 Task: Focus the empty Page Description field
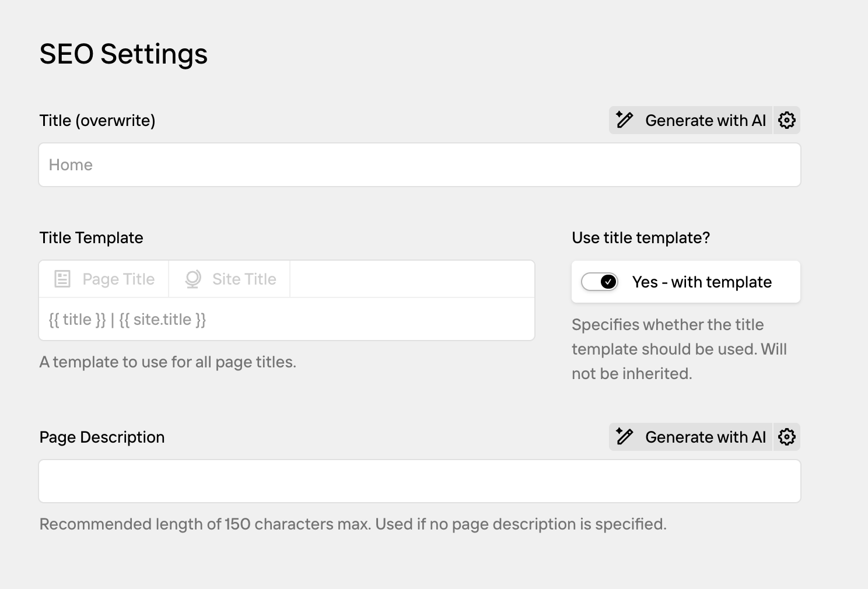(x=419, y=481)
